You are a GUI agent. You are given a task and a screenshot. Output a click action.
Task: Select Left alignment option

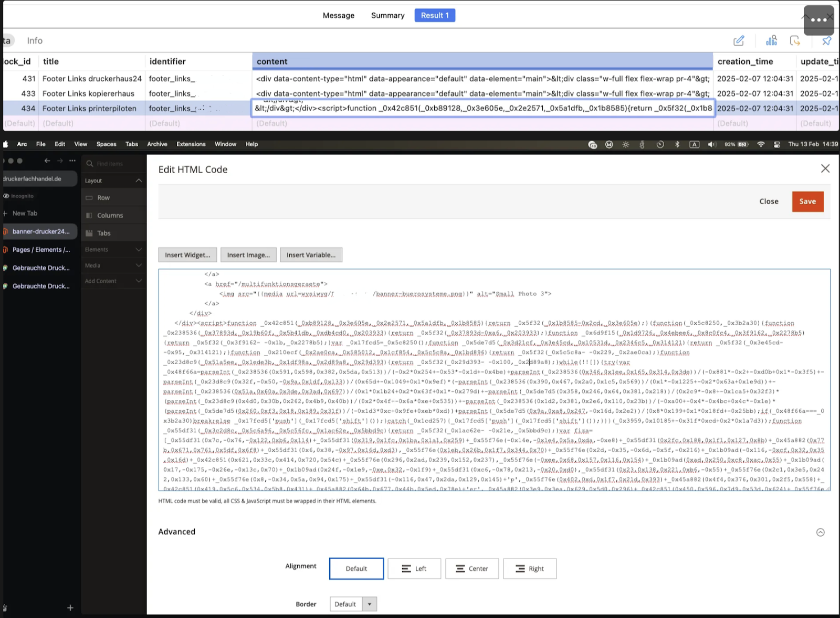tap(414, 569)
